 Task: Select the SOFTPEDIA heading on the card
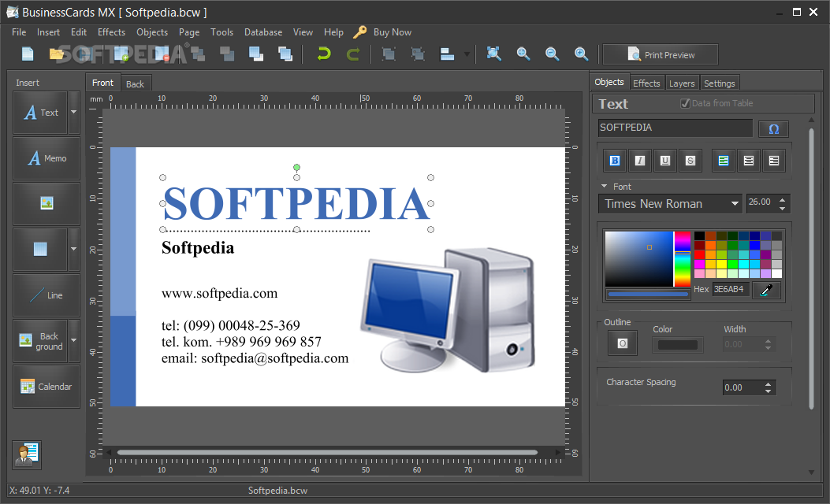pyautogui.click(x=296, y=204)
